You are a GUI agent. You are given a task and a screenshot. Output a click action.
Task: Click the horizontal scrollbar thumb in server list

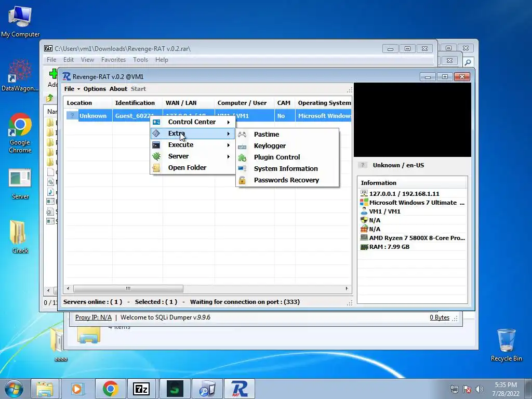128,288
